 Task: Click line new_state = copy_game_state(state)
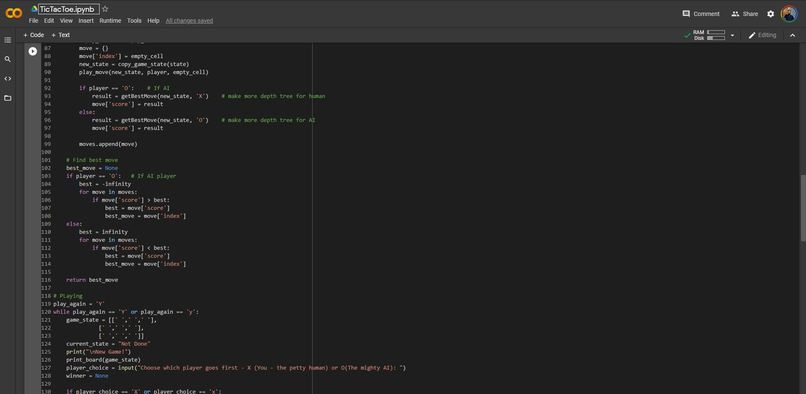click(x=134, y=64)
